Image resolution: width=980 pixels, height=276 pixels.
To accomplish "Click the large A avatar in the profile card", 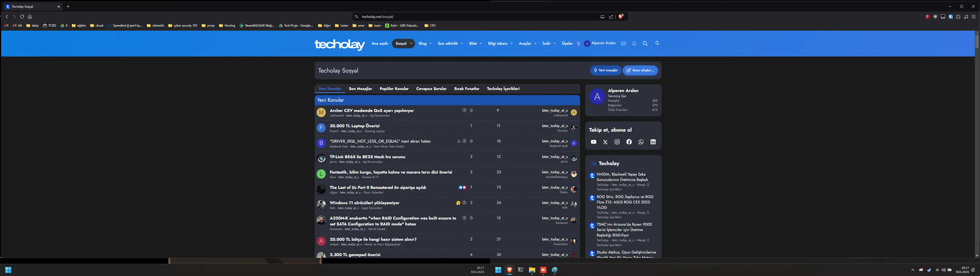I will tap(597, 97).
